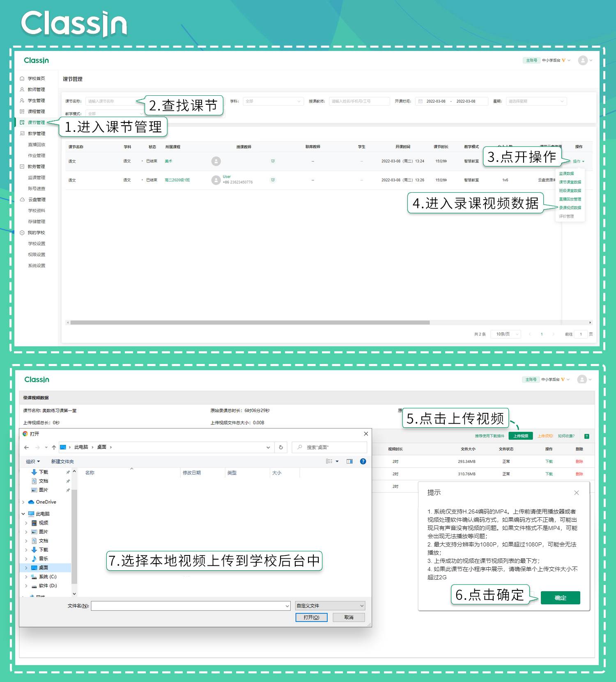Viewport: 616px width, 682px height.
Task: Click user avatar in top lesson page header
Action: [x=583, y=60]
